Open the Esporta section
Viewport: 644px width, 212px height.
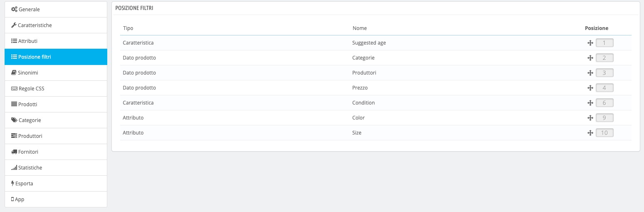click(x=56, y=184)
